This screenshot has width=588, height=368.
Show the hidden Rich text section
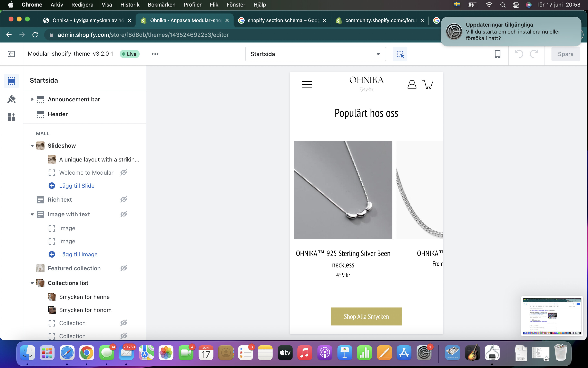coord(124,200)
